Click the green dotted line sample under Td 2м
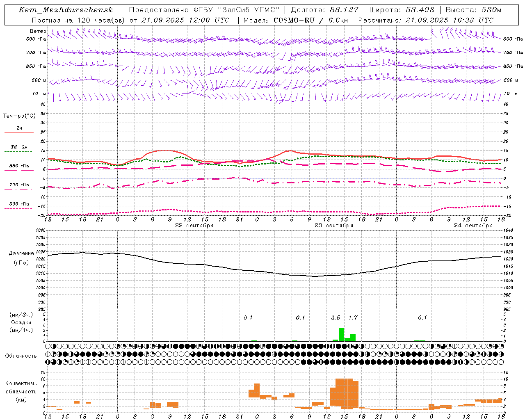Screen dimensions: 525x420 (x=18, y=151)
